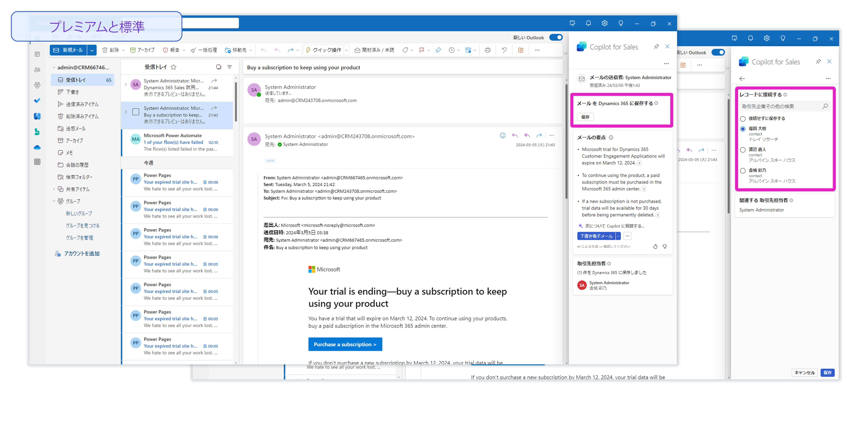
Task: Click the thumbs down feedback icon
Action: pyautogui.click(x=664, y=247)
